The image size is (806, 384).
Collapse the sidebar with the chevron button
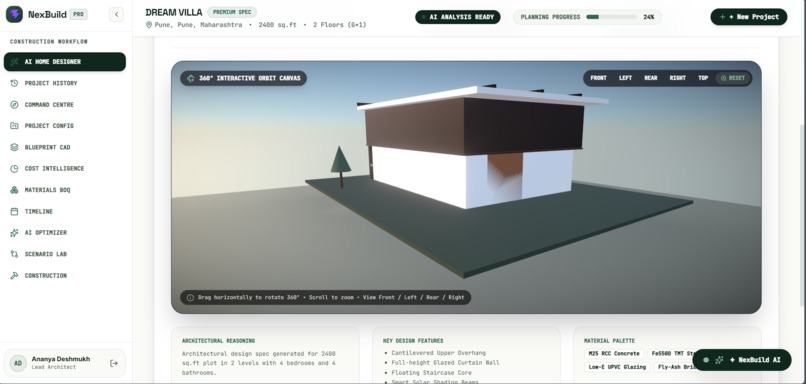pyautogui.click(x=116, y=14)
